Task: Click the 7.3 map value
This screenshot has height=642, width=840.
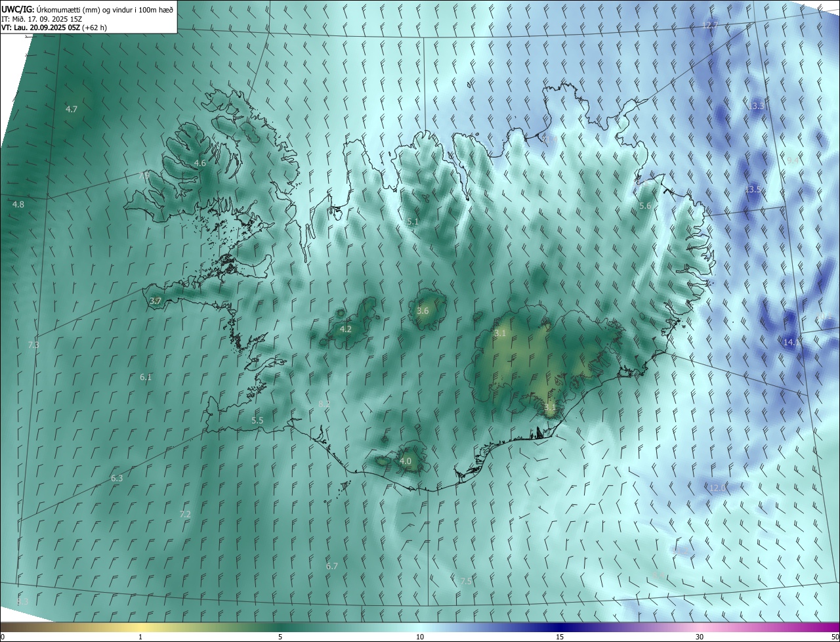Action: [34, 345]
